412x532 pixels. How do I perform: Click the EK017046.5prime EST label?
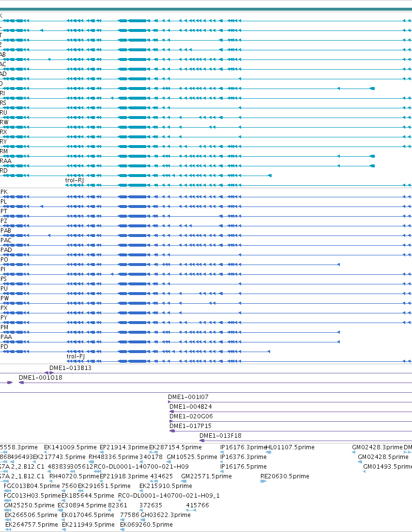tap(88, 515)
